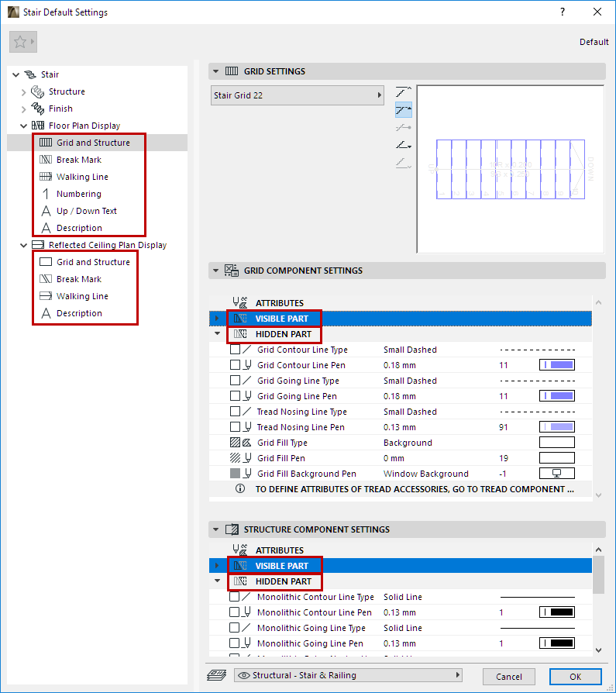616x693 pixels.
Task: Click the Grid Fill Pen hatch icon
Action: point(236,458)
